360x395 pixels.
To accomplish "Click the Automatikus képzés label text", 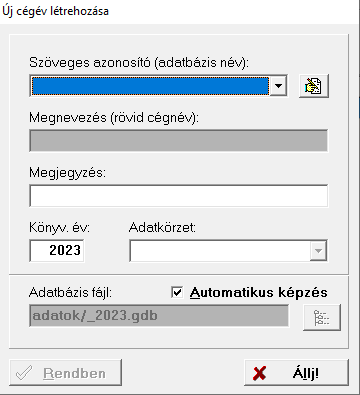I will (x=259, y=293).
